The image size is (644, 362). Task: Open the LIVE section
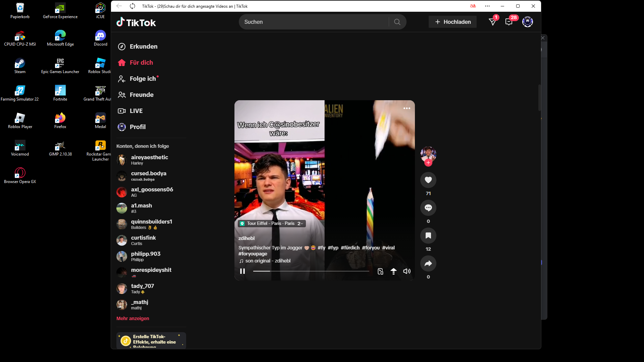tap(130, 111)
